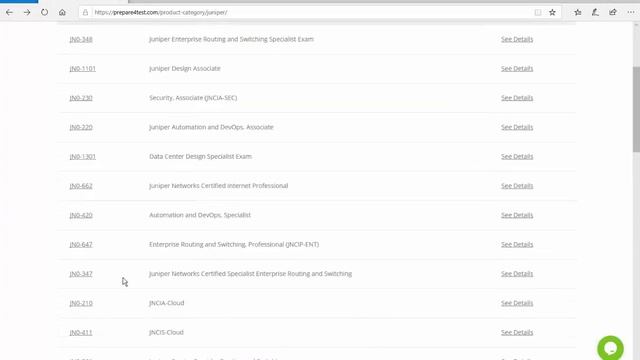Select text 'JNCIA-Cloud'
640x360 pixels.
pyautogui.click(x=167, y=303)
